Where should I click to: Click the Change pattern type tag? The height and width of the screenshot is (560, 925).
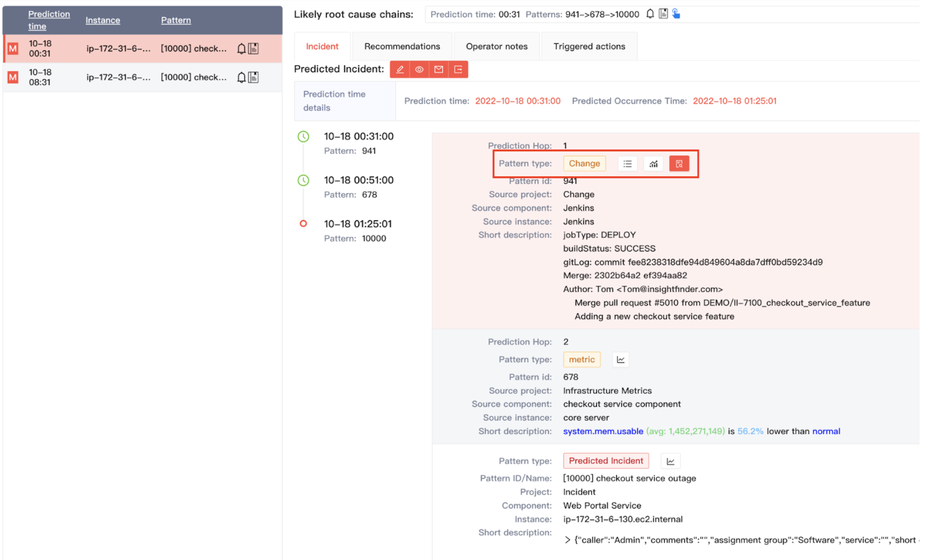[x=585, y=164]
